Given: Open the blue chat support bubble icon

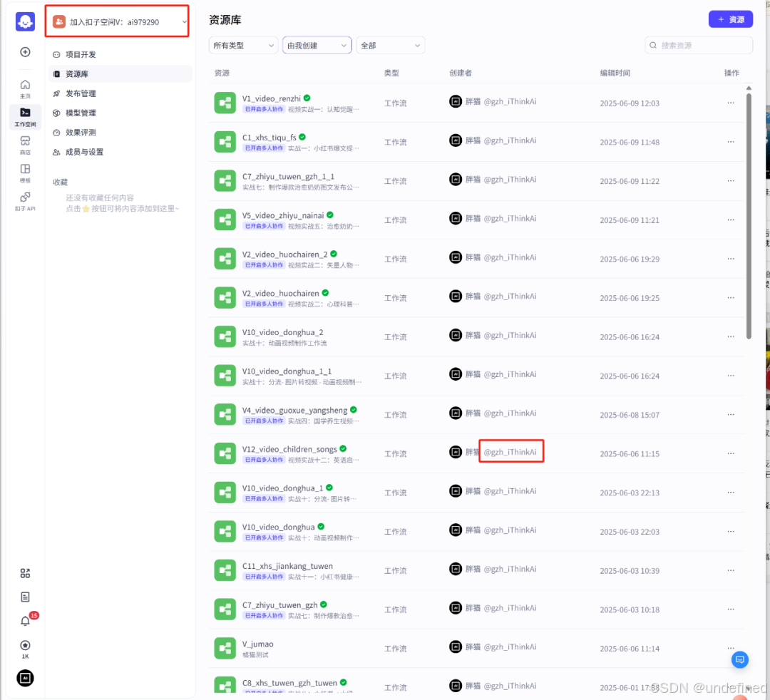Looking at the screenshot, I should click(740, 659).
